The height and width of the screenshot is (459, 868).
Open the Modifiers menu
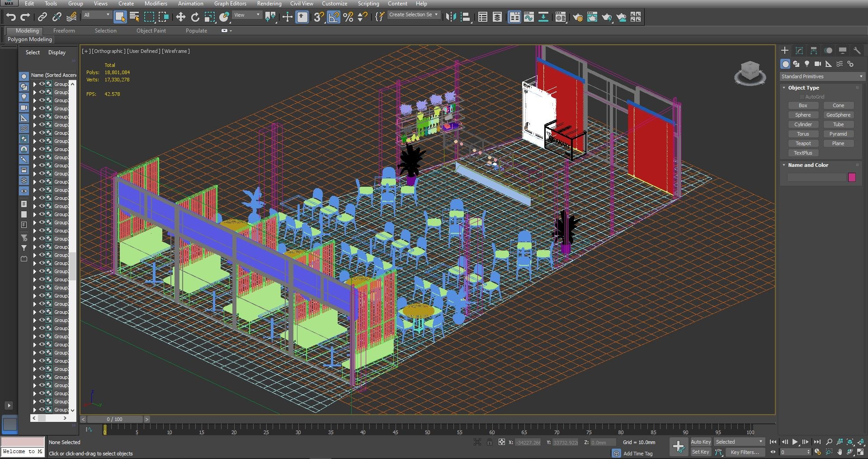156,4
